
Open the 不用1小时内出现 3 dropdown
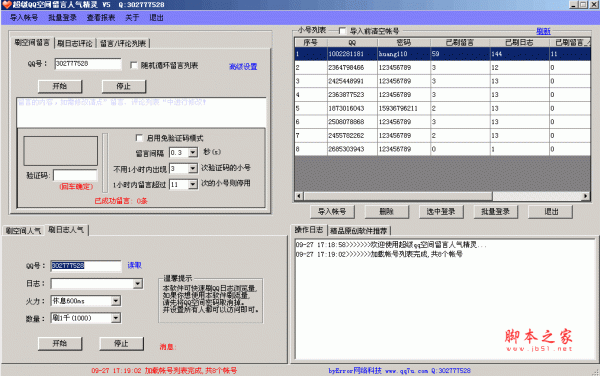point(193,168)
